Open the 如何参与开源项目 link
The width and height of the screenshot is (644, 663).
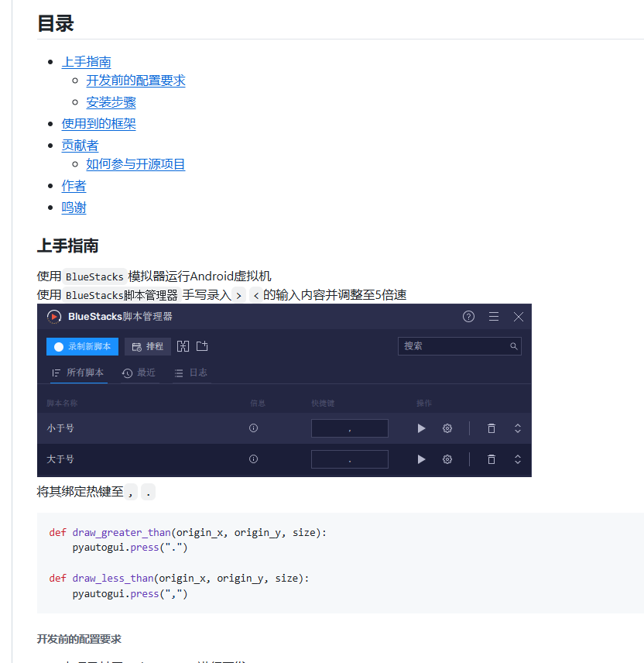coord(135,164)
